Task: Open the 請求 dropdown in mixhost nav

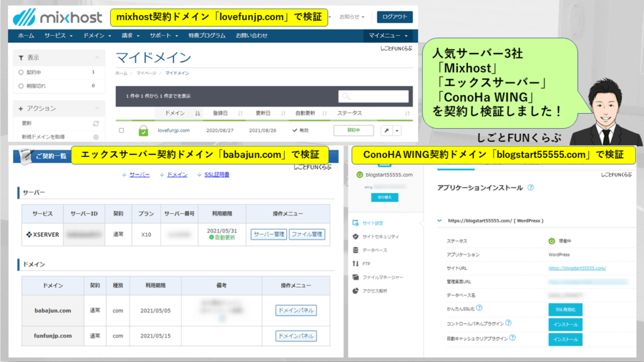Action: 131,36
